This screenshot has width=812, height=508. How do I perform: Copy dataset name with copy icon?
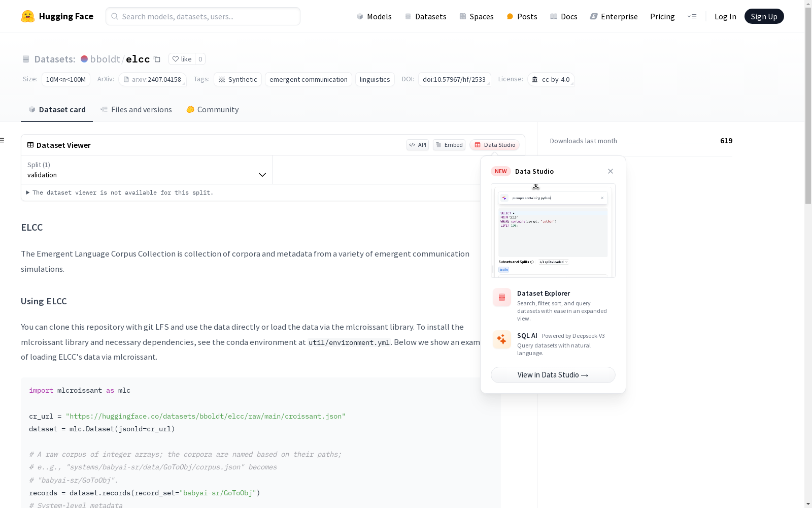click(x=157, y=59)
